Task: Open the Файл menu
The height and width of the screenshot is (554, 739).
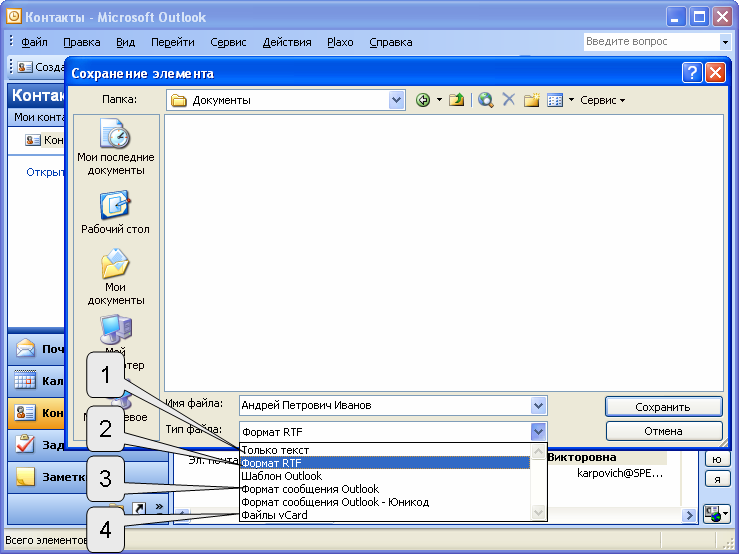Action: [34, 42]
